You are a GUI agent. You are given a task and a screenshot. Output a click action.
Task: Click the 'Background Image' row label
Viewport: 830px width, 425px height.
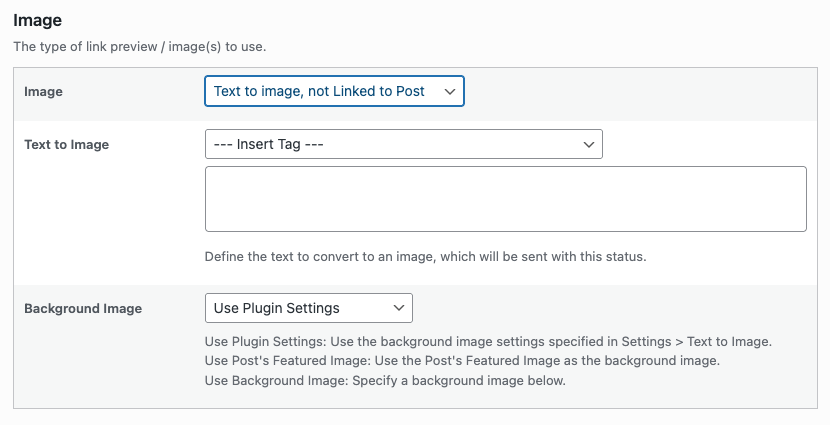tap(83, 309)
